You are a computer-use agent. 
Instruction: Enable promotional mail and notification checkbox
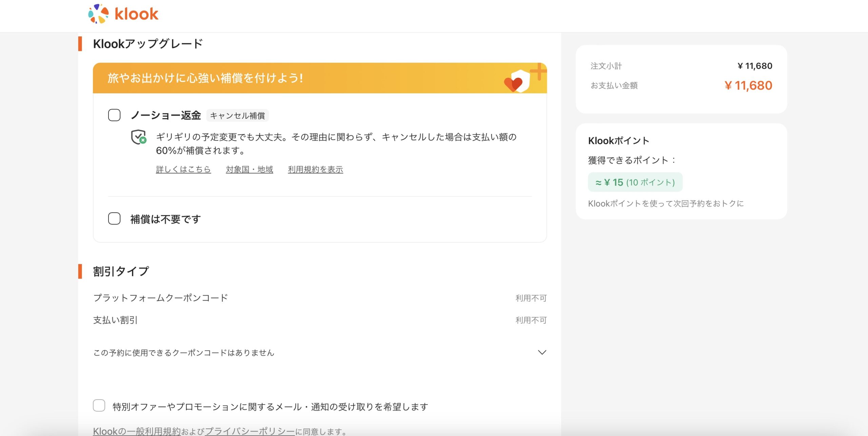pos(99,405)
